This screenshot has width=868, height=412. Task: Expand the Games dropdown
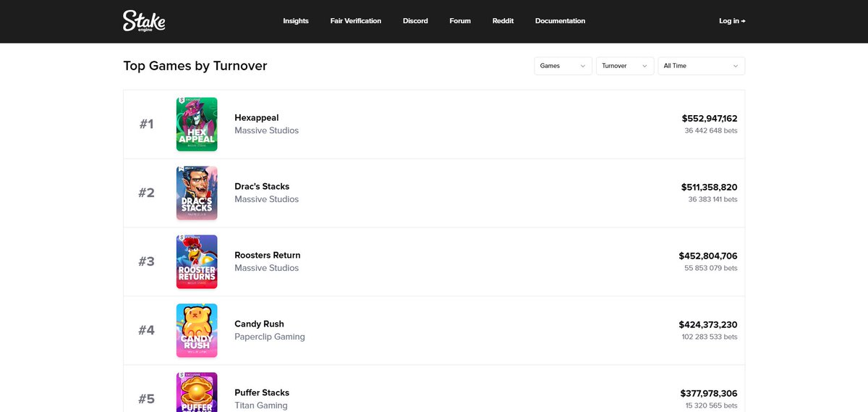[x=563, y=66]
